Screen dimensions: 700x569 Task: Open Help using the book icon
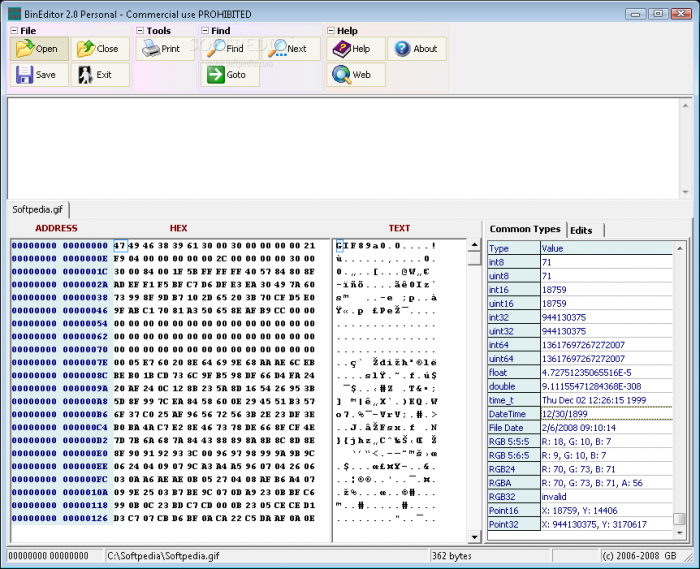341,49
